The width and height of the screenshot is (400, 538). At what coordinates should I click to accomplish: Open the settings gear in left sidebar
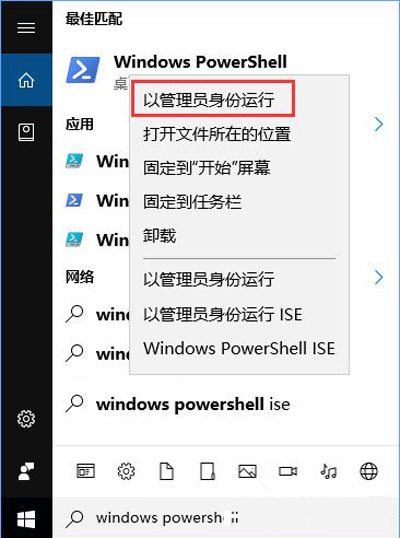click(26, 419)
